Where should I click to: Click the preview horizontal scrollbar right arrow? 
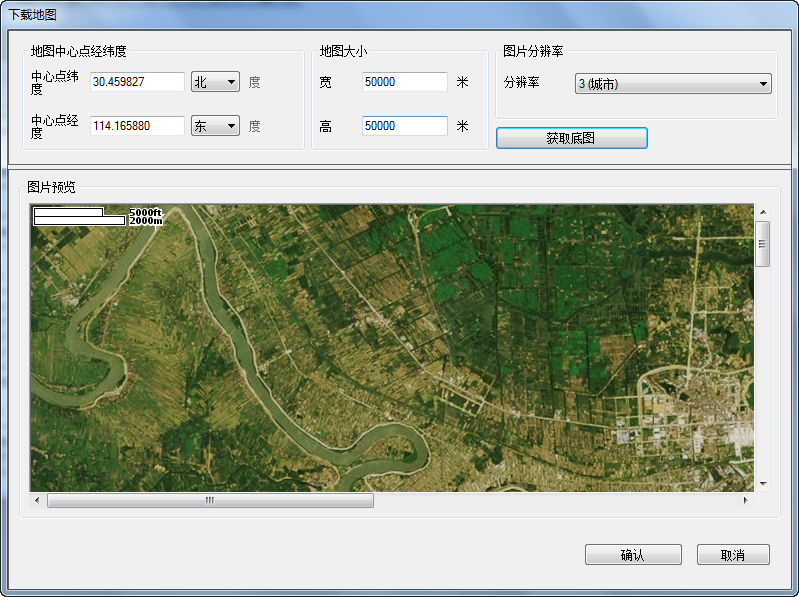745,500
